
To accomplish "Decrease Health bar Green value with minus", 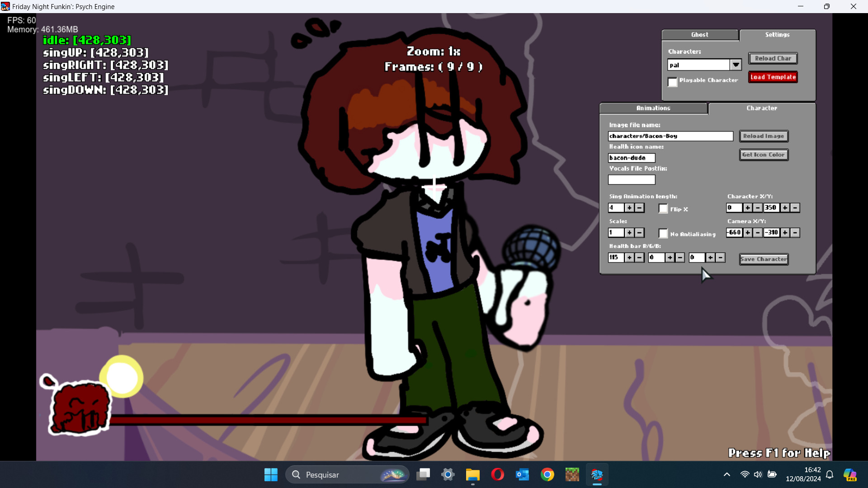I will tap(680, 258).
